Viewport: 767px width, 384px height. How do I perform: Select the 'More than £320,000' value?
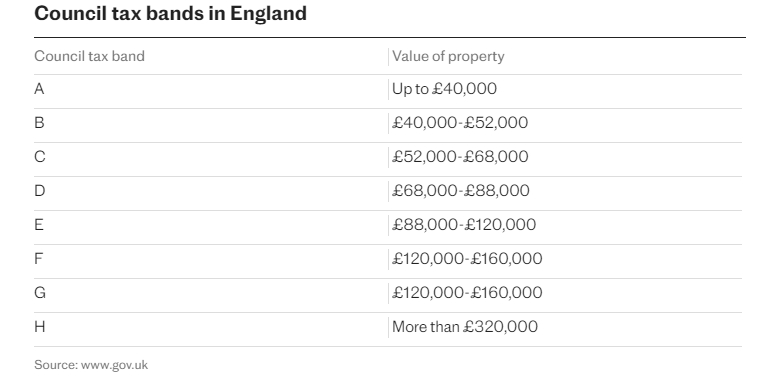[465, 327]
